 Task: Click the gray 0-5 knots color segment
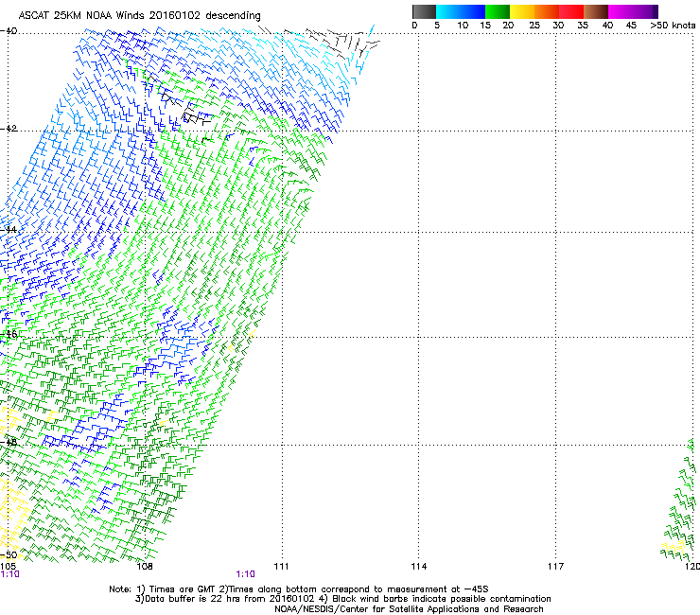pos(424,11)
